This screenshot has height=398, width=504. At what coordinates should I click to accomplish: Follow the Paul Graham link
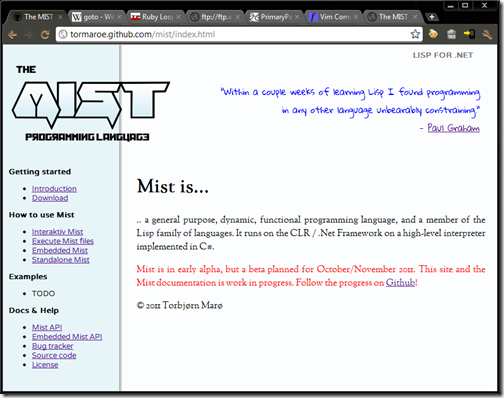[x=454, y=128]
